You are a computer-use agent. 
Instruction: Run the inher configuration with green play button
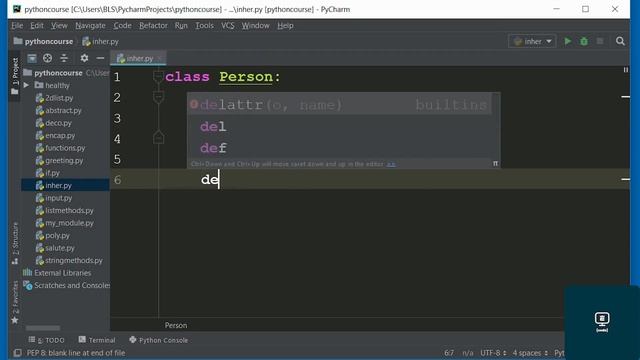point(567,41)
